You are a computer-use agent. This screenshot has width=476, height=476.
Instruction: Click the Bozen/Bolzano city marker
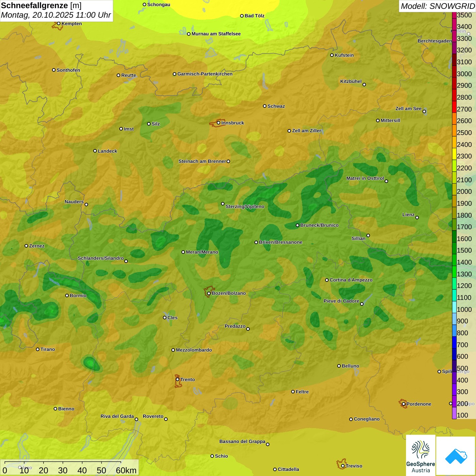(x=209, y=293)
